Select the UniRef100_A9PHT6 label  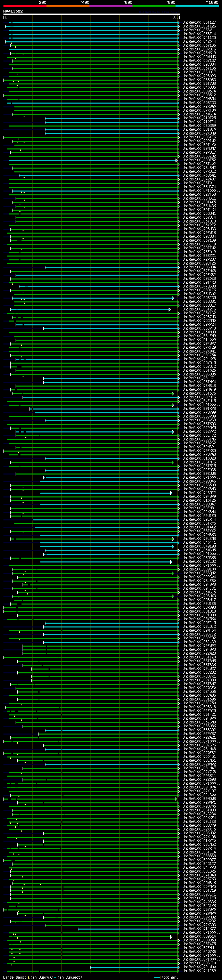(199, 397)
